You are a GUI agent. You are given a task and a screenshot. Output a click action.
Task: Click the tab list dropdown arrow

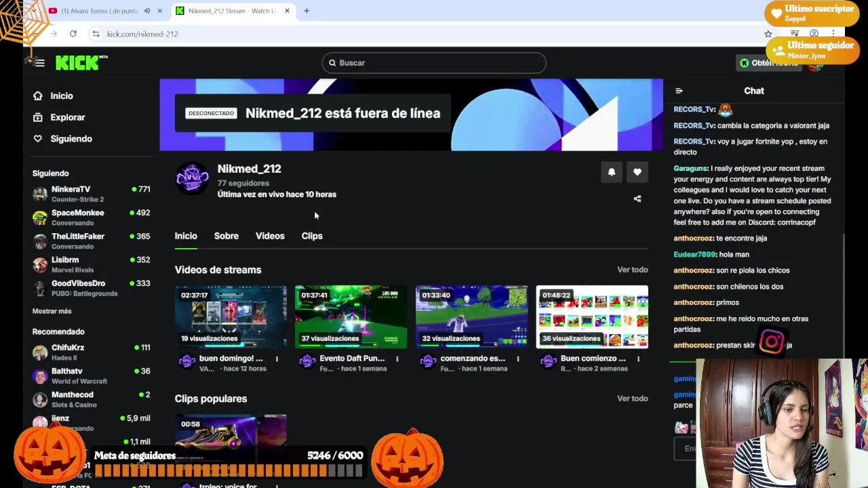pos(33,11)
